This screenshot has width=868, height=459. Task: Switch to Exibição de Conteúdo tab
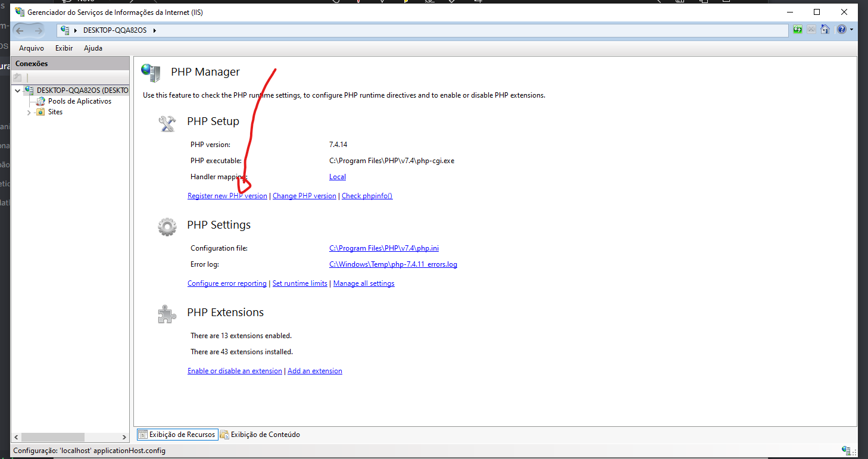click(261, 435)
